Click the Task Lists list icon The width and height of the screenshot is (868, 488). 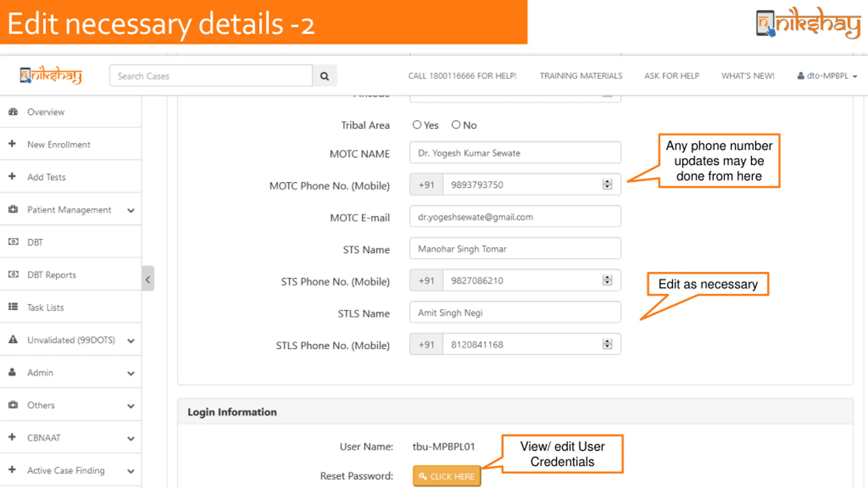pos(13,307)
